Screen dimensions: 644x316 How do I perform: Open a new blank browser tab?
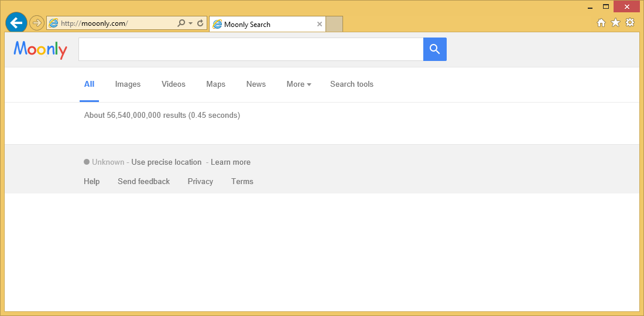[x=334, y=24]
